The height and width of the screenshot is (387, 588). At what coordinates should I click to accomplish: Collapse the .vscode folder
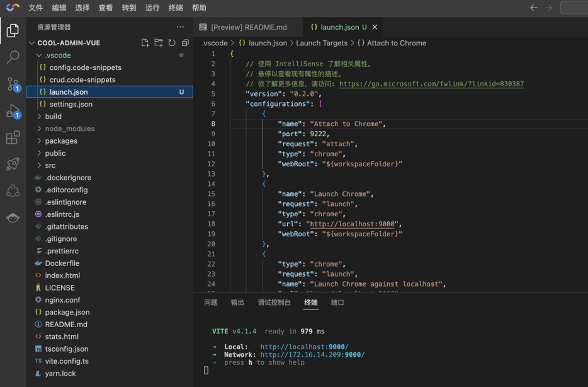click(x=57, y=55)
